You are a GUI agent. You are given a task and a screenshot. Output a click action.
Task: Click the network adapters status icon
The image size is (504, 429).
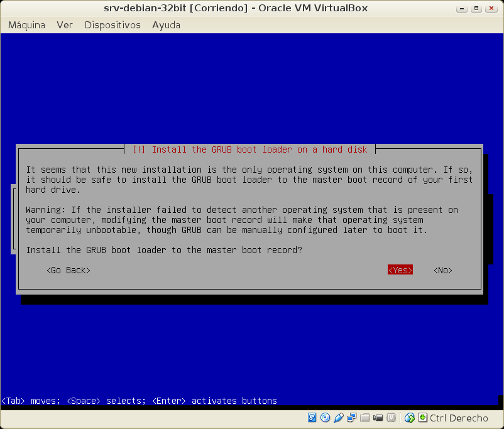[x=352, y=418]
